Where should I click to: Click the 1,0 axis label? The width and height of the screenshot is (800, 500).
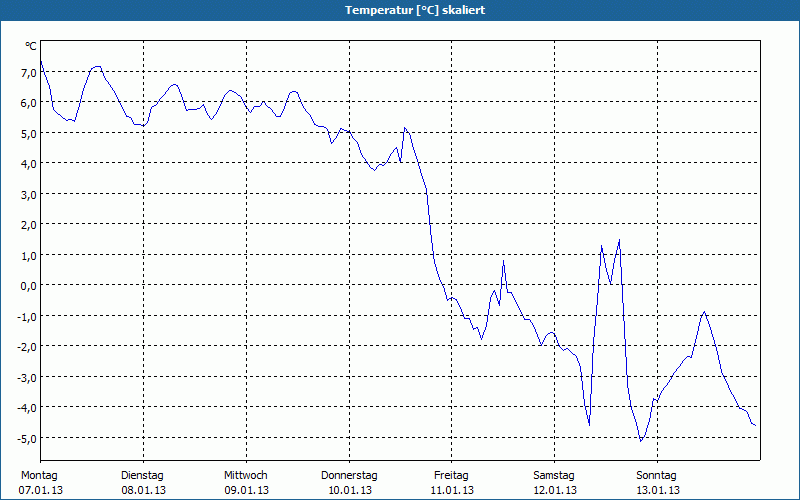pyautogui.click(x=29, y=256)
